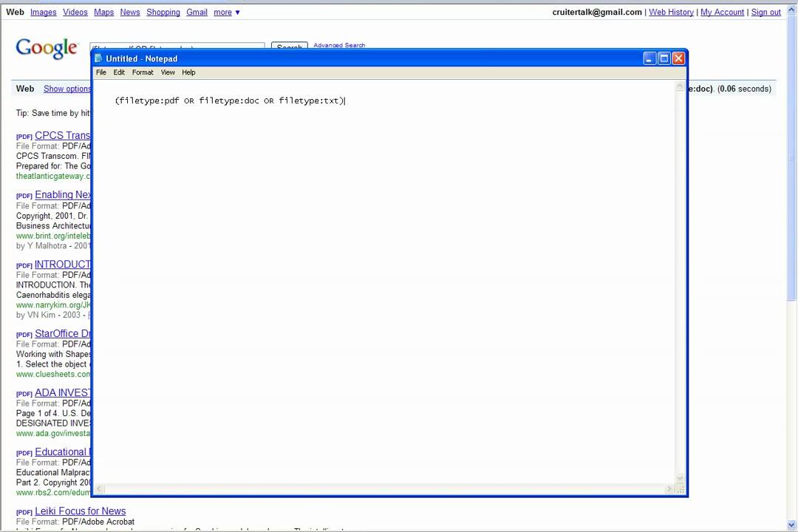This screenshot has width=798, height=532.
Task: Open the Enabling Next PDF result
Action: click(63, 194)
